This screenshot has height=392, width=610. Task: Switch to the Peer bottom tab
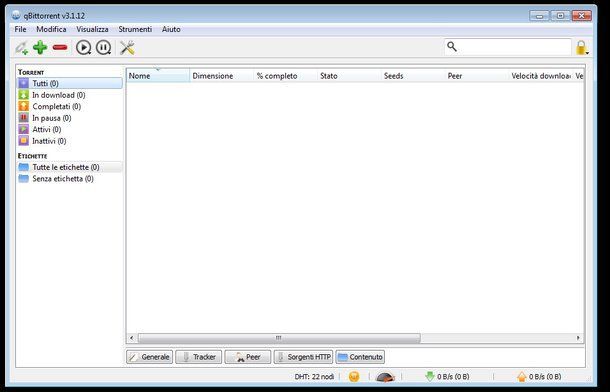tap(247, 357)
